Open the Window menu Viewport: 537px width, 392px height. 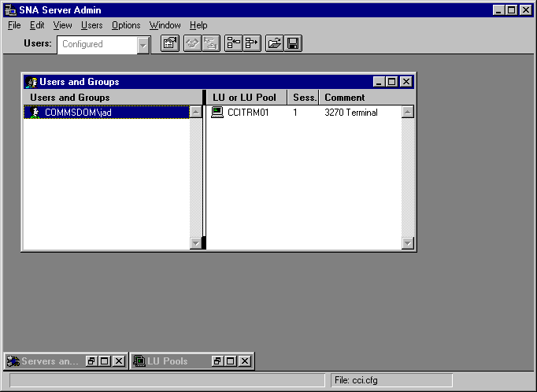165,25
